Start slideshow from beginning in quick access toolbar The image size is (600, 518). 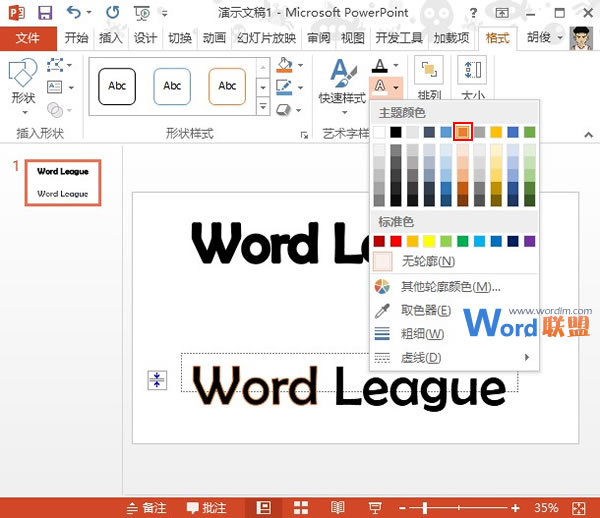pos(142,13)
